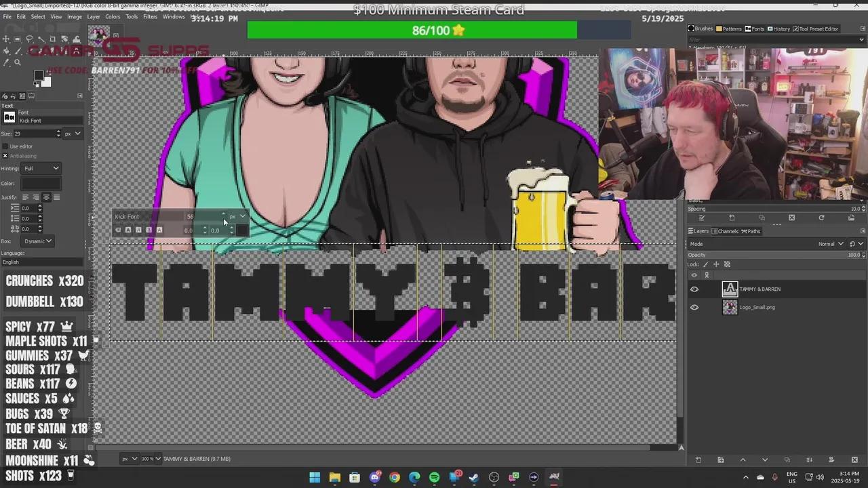Hide the Logo_Small.png layer
Screen dimensions: 868x488
pyautogui.click(x=694, y=307)
